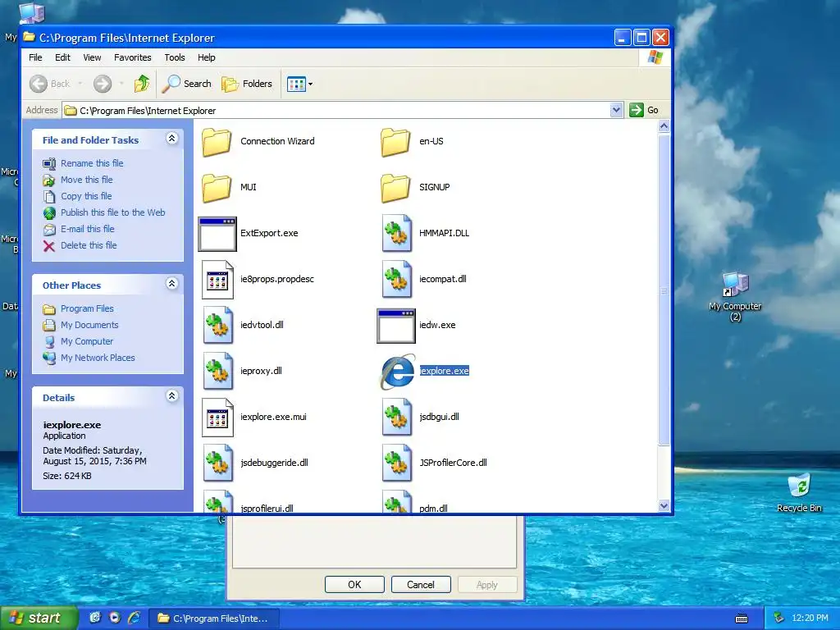Open the Edit menu

(62, 57)
